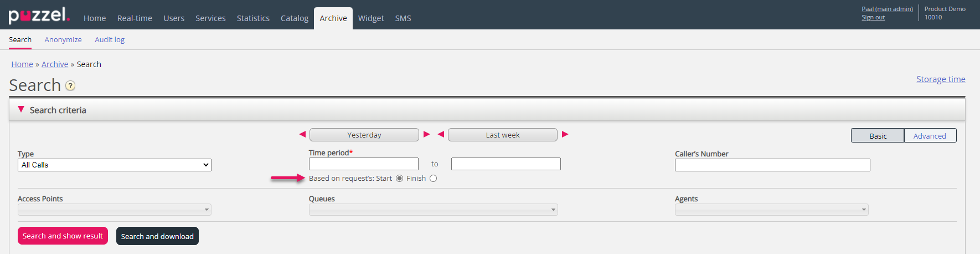980x254 pixels.
Task: Click next week arrow right of Last week
Action: (565, 134)
